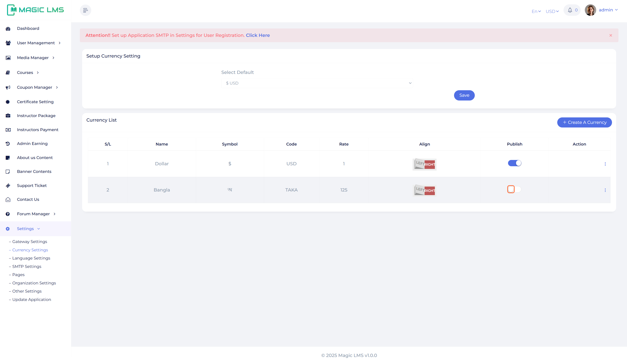Open the USD currency dropdown in header

tap(552, 11)
